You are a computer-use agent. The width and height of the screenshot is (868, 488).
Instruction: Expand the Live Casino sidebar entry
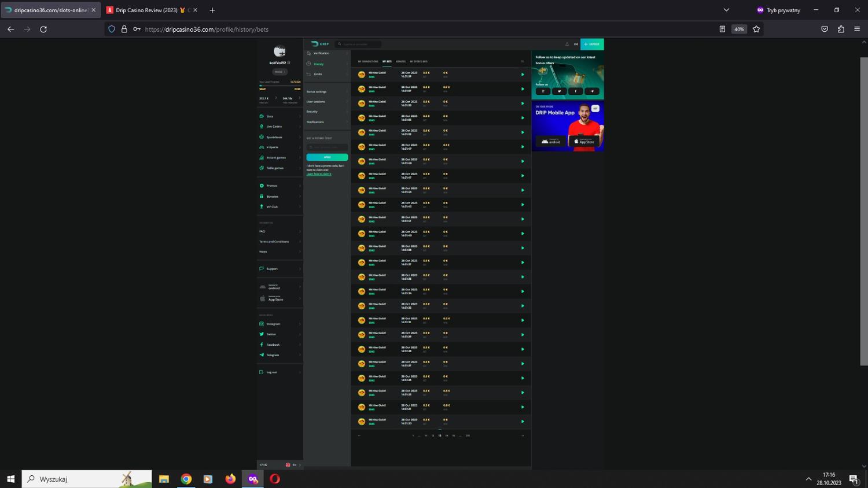coord(274,127)
